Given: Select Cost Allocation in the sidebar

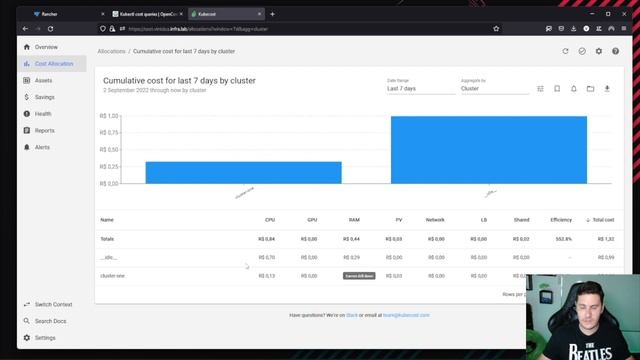Looking at the screenshot, I should 52,64.
